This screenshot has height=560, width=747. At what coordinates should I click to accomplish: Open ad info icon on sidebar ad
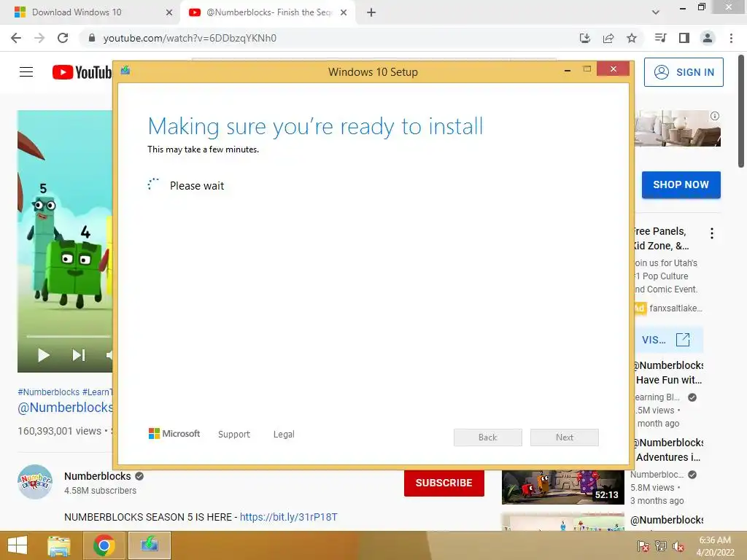(715, 116)
